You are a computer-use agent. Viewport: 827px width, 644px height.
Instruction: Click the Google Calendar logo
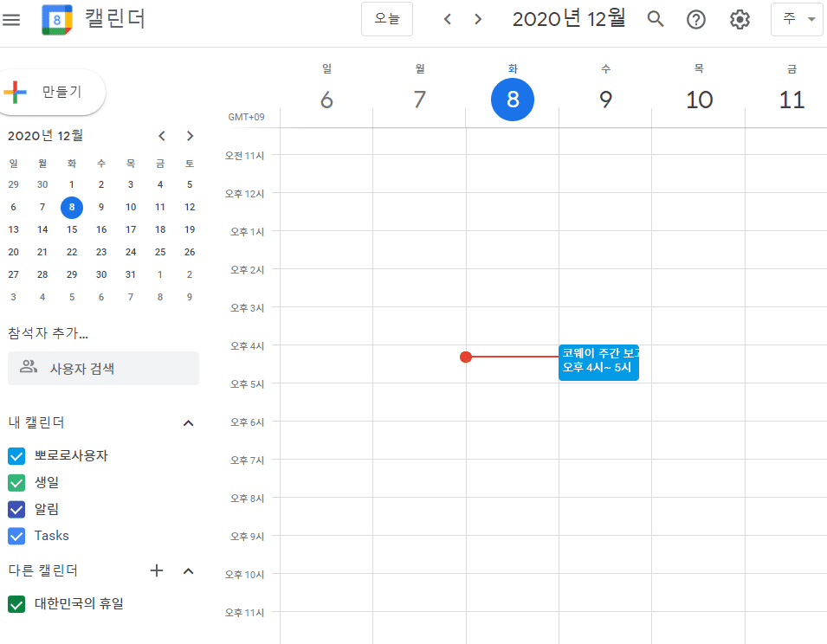click(x=57, y=20)
